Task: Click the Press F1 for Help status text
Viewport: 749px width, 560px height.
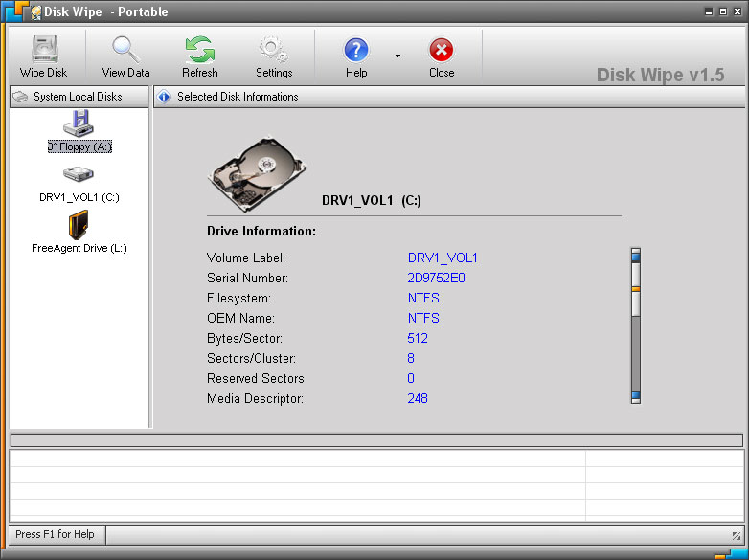Action: [x=55, y=534]
